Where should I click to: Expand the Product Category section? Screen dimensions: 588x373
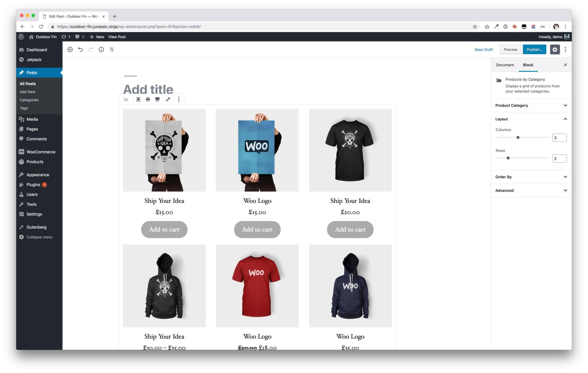click(x=531, y=105)
